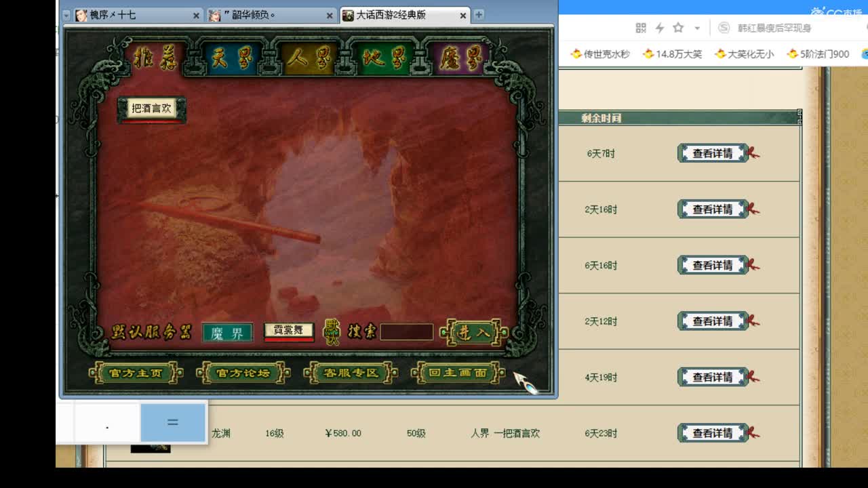Select the 大话西游2经典版 tab
This screenshot has height=488, width=868.
(x=405, y=15)
